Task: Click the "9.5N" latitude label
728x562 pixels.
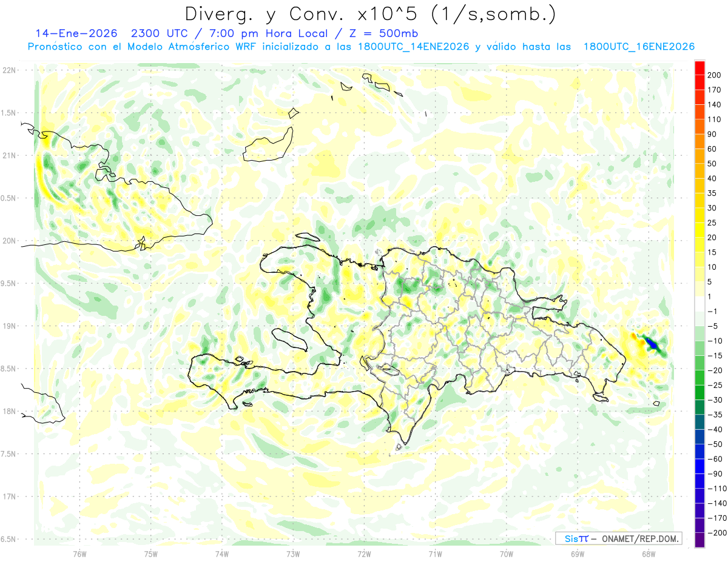Action: click(8, 283)
